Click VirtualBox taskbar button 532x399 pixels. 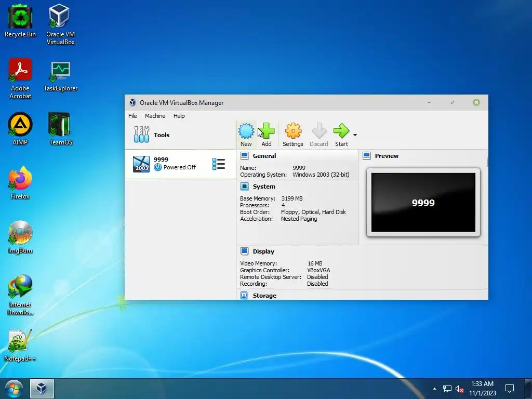pyautogui.click(x=42, y=389)
